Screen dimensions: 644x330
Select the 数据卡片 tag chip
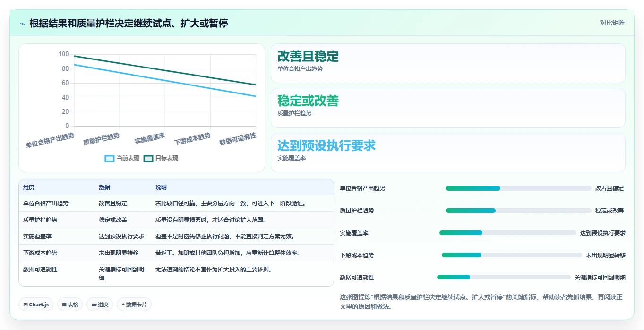[134, 305]
